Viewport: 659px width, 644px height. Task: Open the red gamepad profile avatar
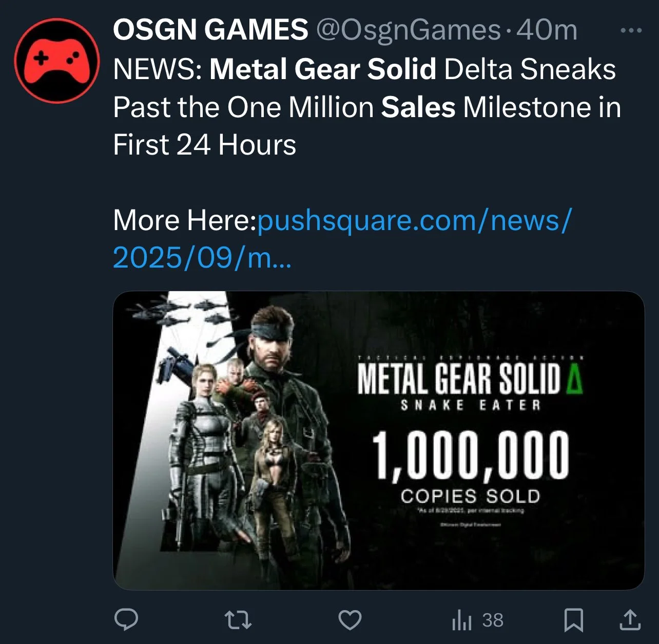click(x=57, y=61)
